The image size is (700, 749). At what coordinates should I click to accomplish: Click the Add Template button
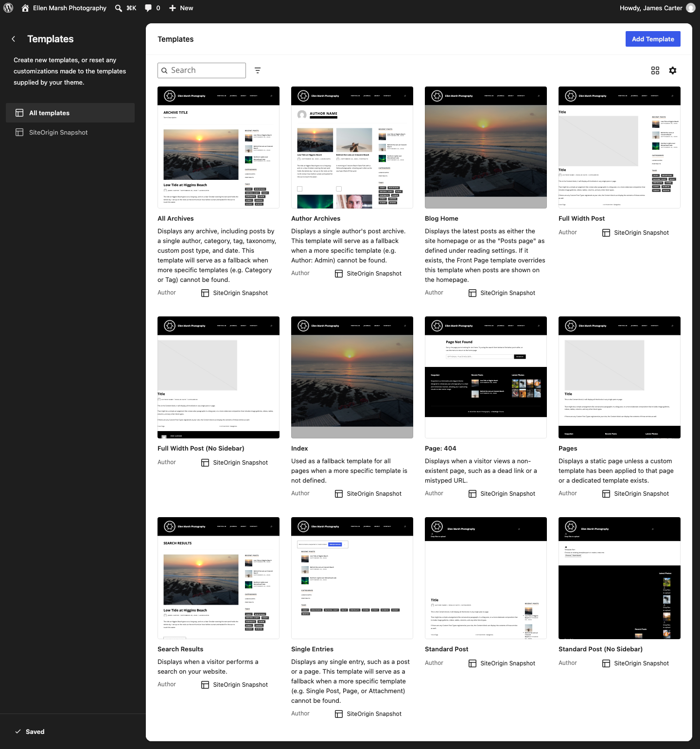[x=653, y=39]
